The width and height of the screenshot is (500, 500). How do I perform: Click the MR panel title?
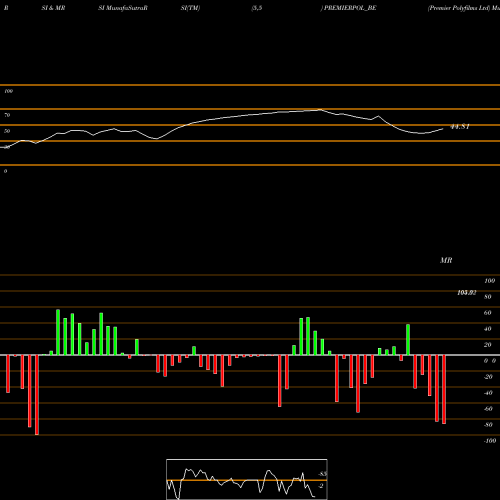pos(446,260)
